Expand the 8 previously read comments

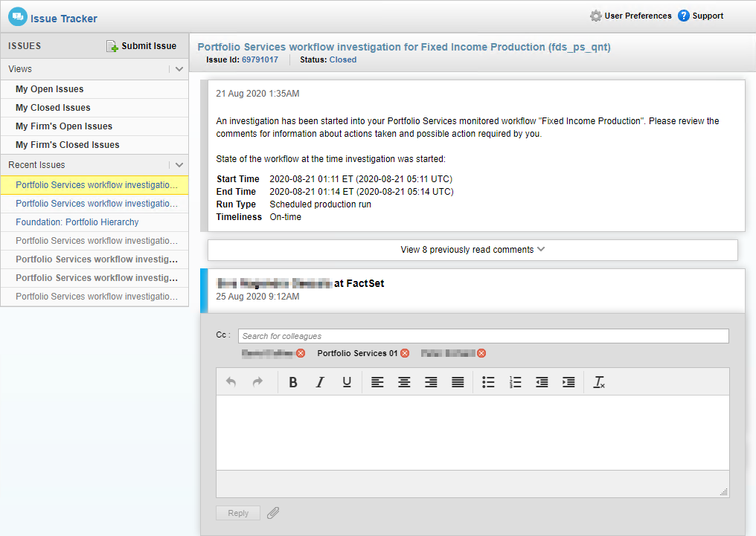472,250
